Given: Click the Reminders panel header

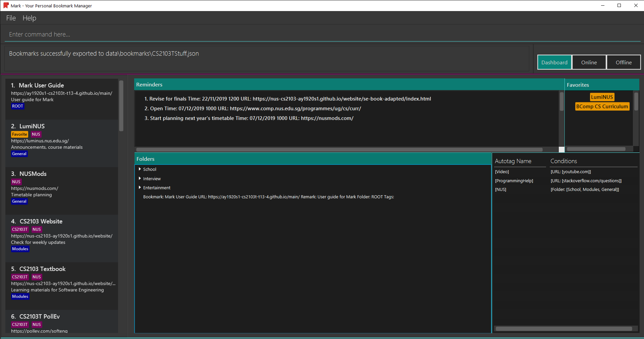Looking at the screenshot, I should pos(349,85).
